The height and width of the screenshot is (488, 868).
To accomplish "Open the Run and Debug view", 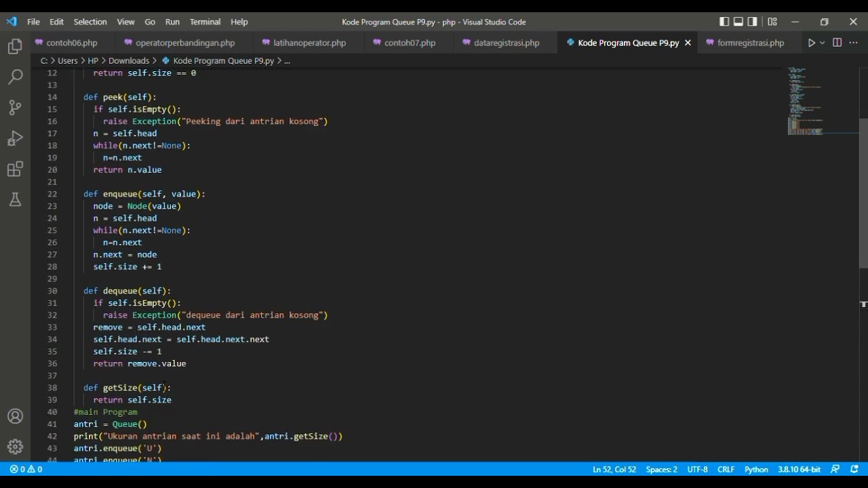I will (x=15, y=138).
